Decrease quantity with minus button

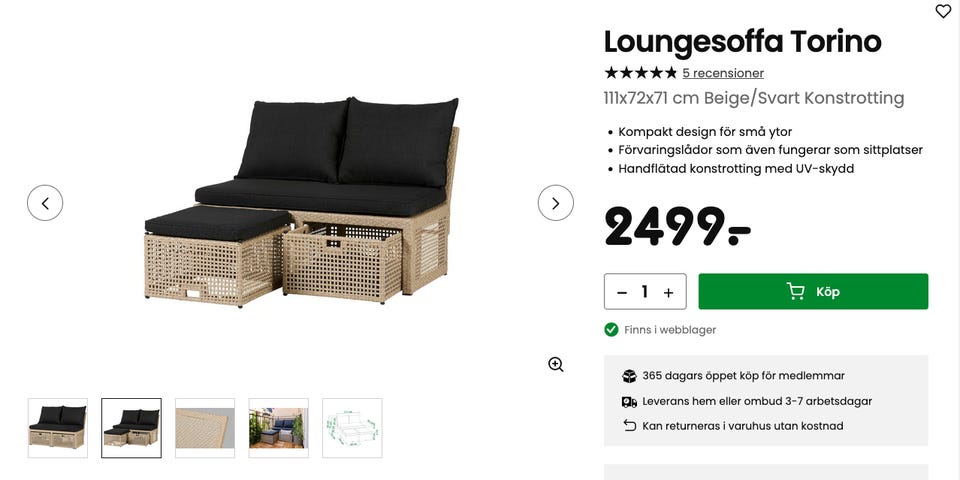(622, 292)
